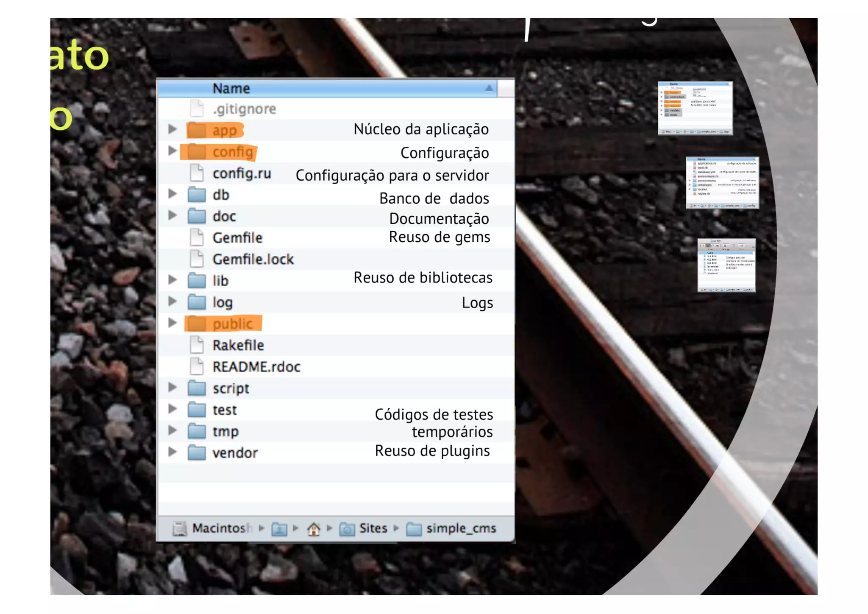Open Sites label in the path bar
This screenshot has height=614, width=868.
click(x=373, y=528)
